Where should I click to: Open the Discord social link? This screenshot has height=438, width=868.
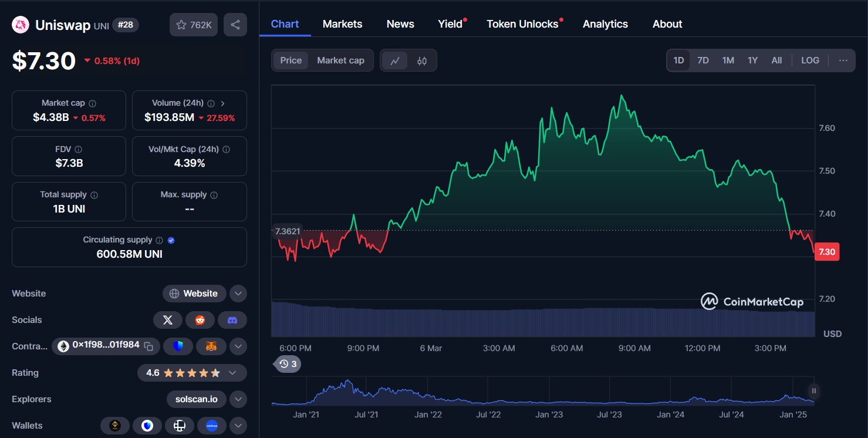[232, 320]
